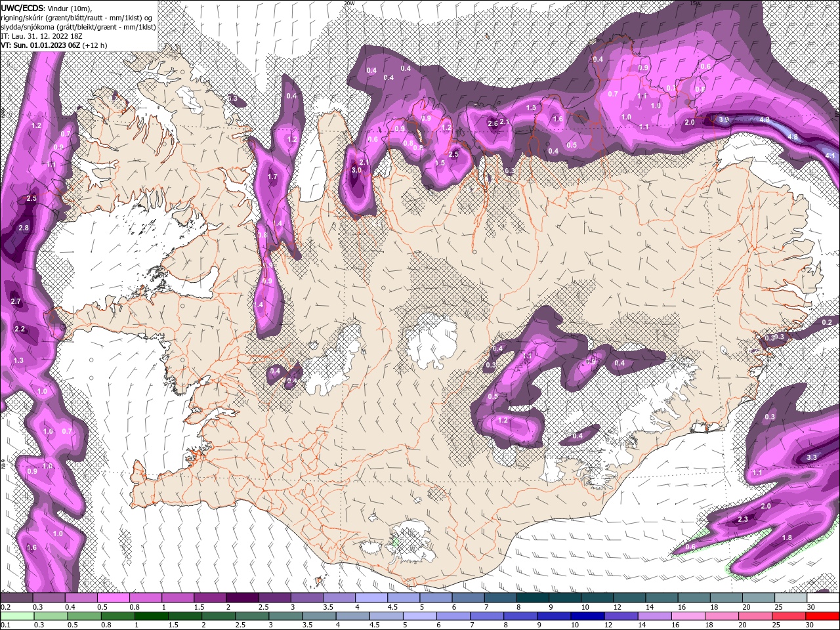Click the 'UWC/ECDS: Vindur (10m)' title line
Viewport: 840px width, 630px height.
click(47, 8)
